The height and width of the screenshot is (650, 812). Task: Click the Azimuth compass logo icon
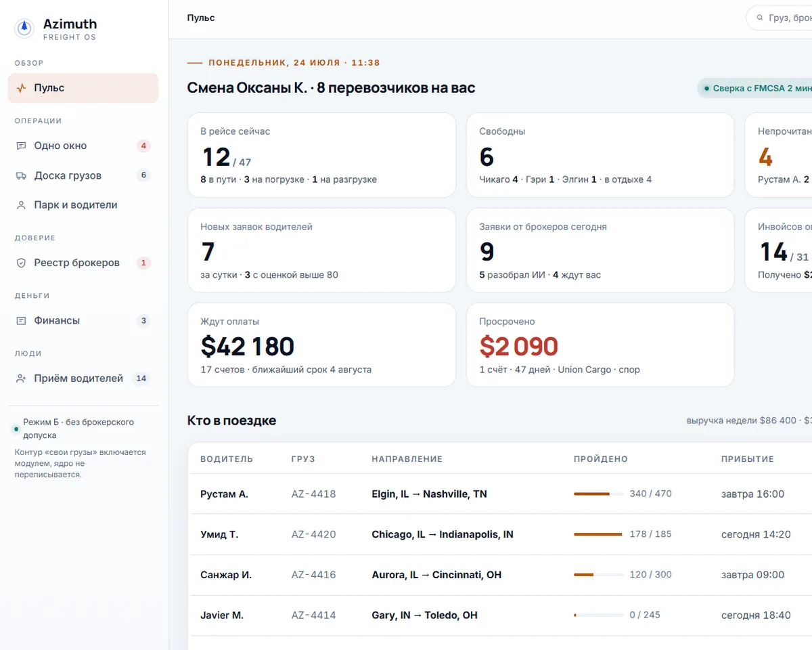tap(25, 28)
